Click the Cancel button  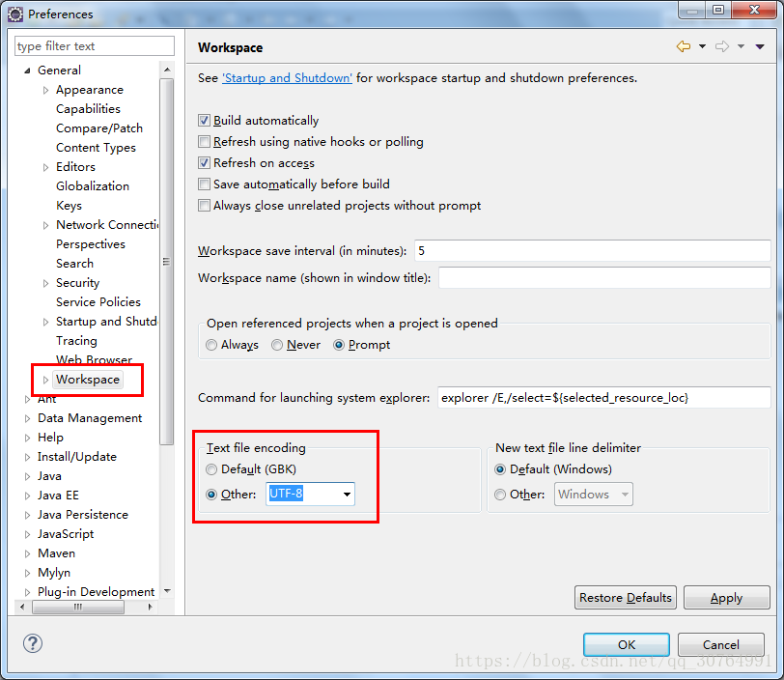click(720, 644)
